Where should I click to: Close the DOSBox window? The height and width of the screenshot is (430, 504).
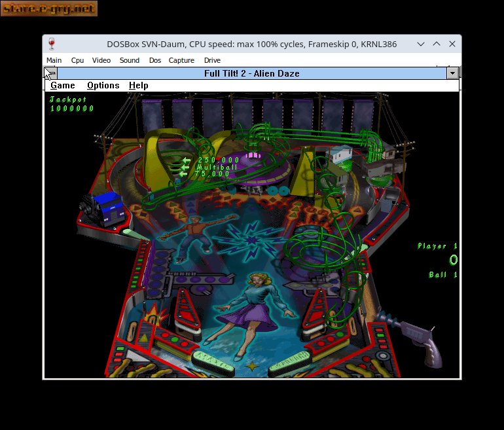[452, 44]
